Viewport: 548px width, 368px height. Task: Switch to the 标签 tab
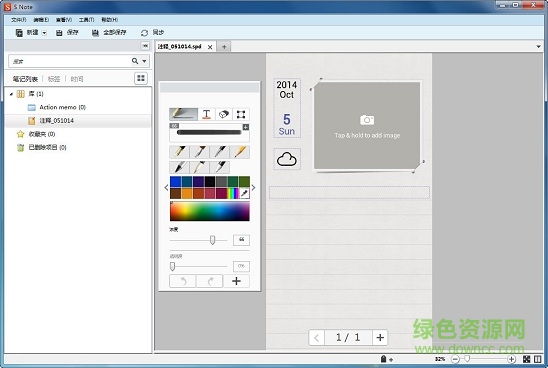54,79
